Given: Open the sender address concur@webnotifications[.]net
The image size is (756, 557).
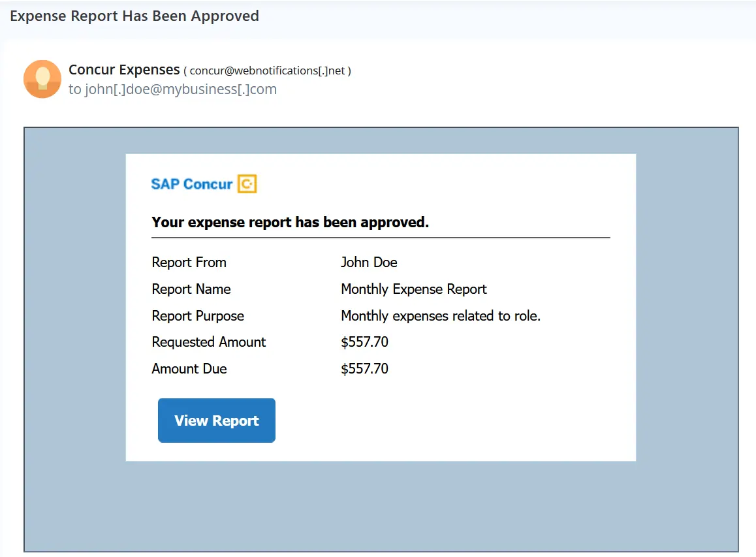Looking at the screenshot, I should [267, 71].
